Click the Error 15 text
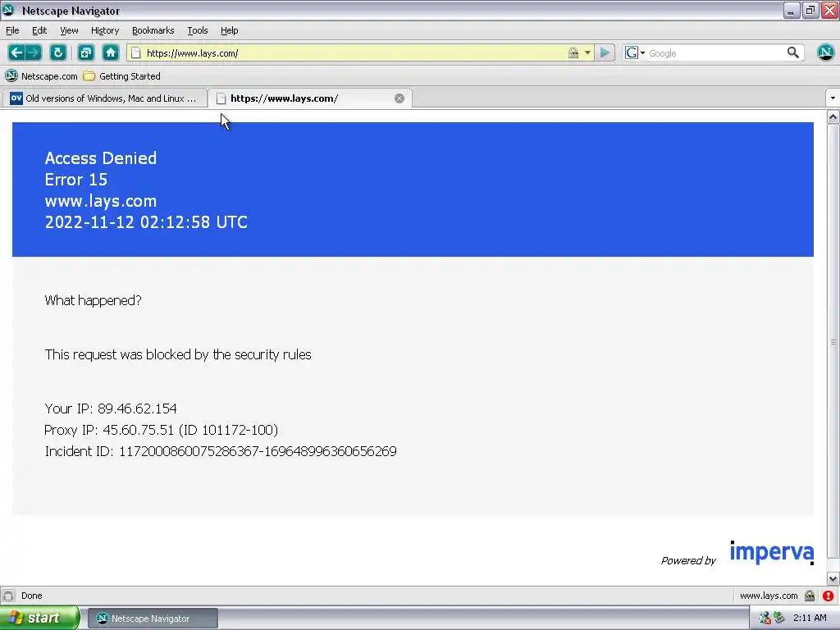This screenshot has height=630, width=840. pyautogui.click(x=76, y=180)
